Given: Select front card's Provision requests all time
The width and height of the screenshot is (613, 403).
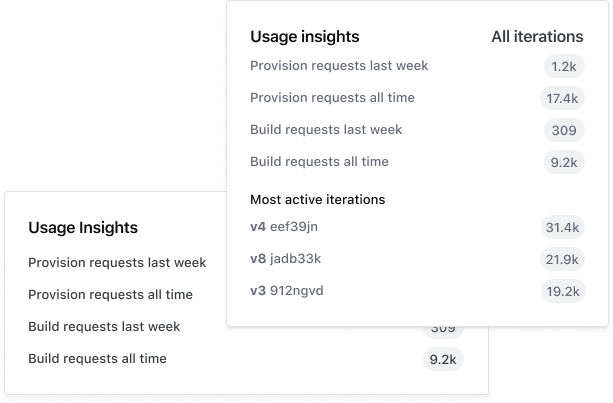Looking at the screenshot, I should coord(332,98).
